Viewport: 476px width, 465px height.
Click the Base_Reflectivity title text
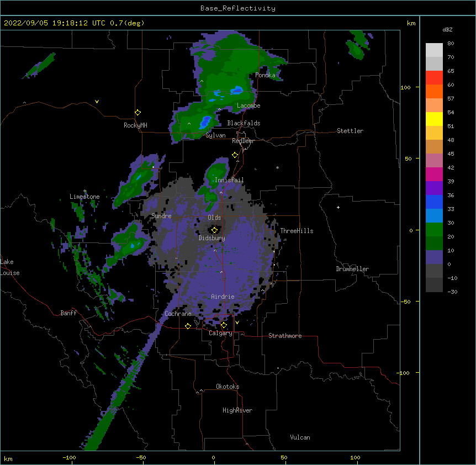[x=238, y=8]
